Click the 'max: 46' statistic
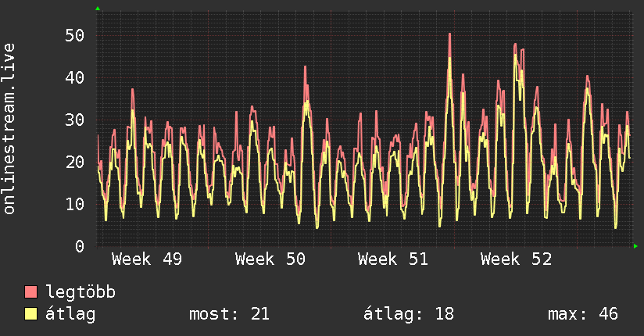Viewport: 644px width, 336px height. tap(583, 314)
